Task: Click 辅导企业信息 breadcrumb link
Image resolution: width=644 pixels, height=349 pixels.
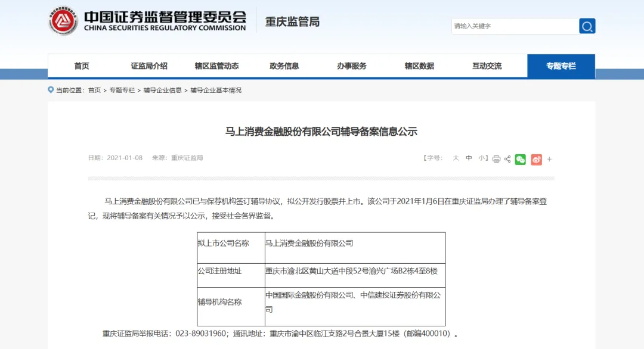Action: pos(163,90)
